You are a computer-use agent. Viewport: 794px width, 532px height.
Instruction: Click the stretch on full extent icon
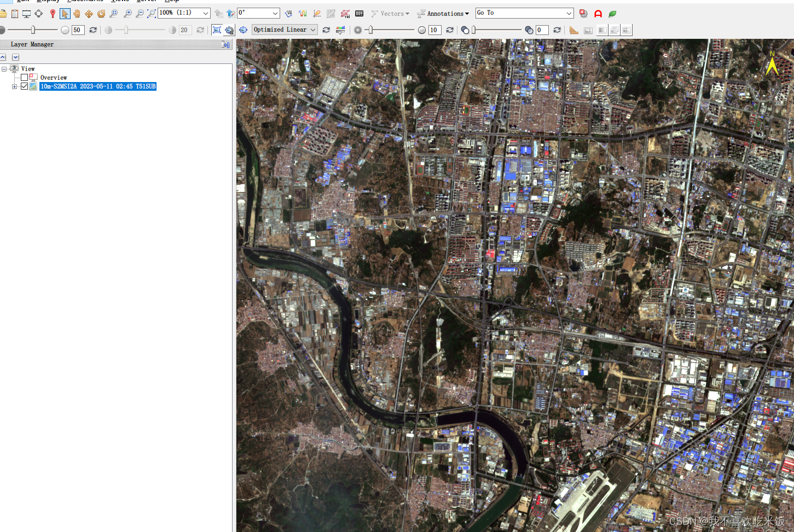click(x=217, y=30)
